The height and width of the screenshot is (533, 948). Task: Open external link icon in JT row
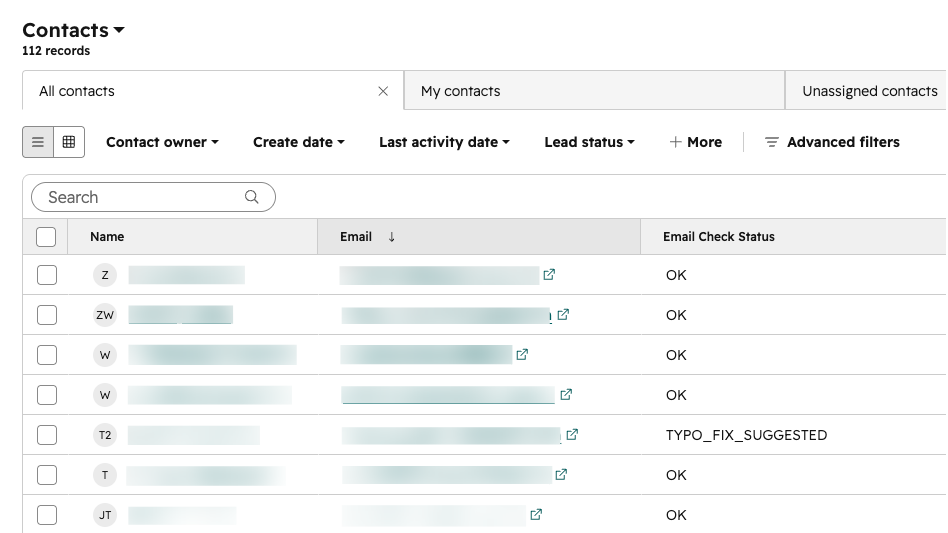536,515
